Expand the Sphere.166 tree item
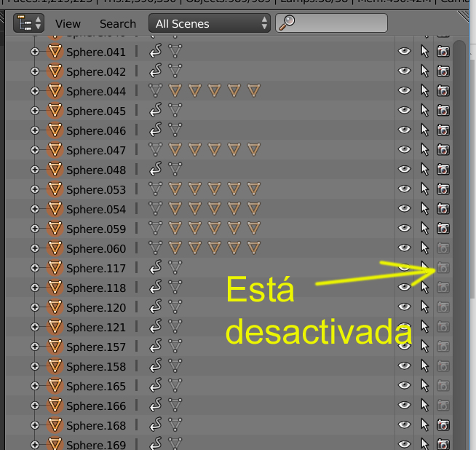This screenshot has height=450, width=476. 35,406
